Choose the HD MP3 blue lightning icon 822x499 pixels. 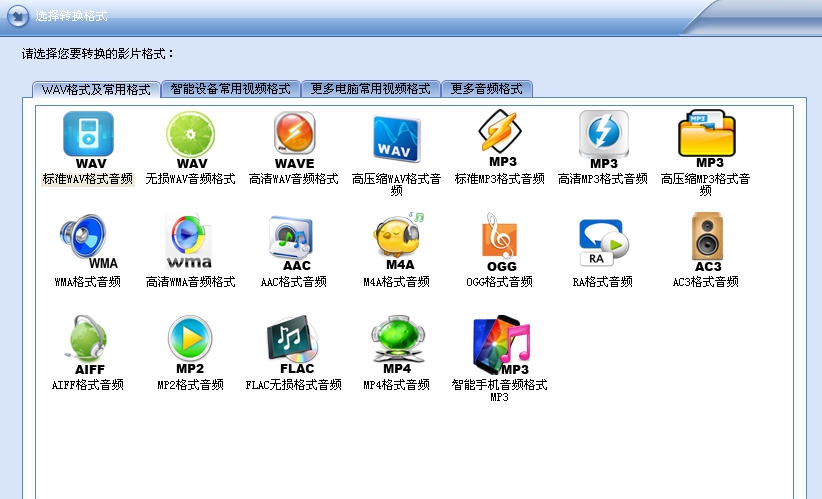point(603,140)
